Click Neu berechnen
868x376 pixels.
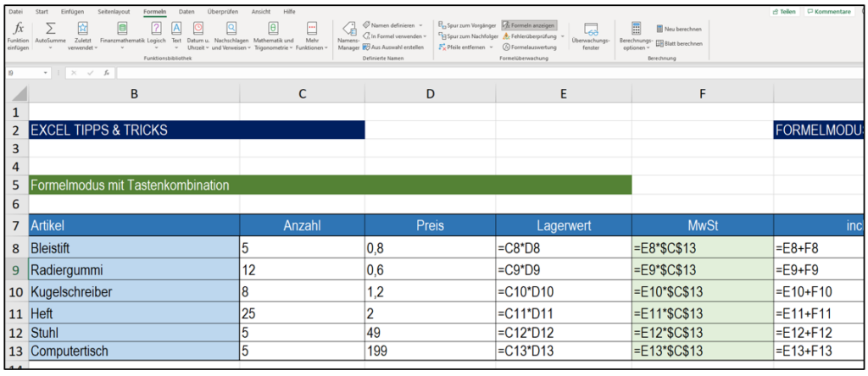click(x=679, y=29)
